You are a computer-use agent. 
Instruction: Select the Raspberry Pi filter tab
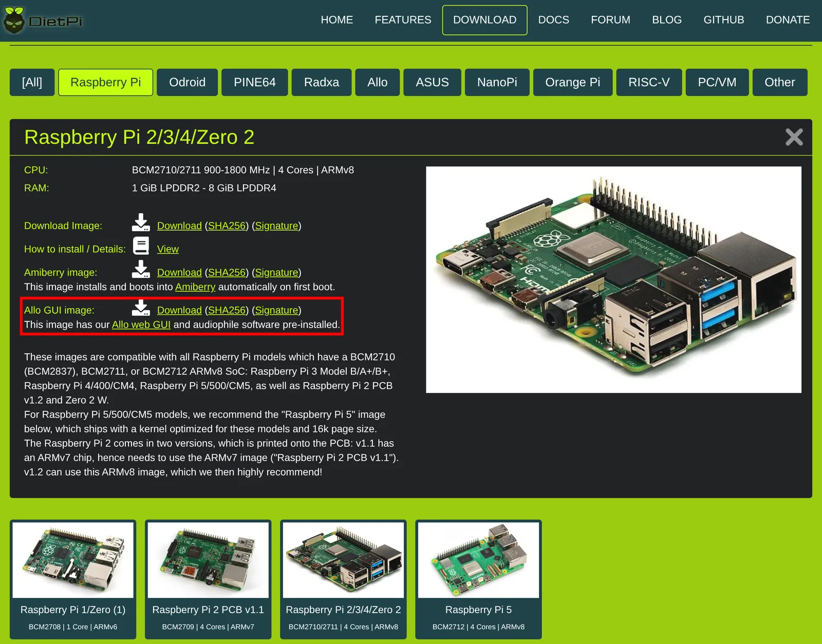[x=105, y=82]
